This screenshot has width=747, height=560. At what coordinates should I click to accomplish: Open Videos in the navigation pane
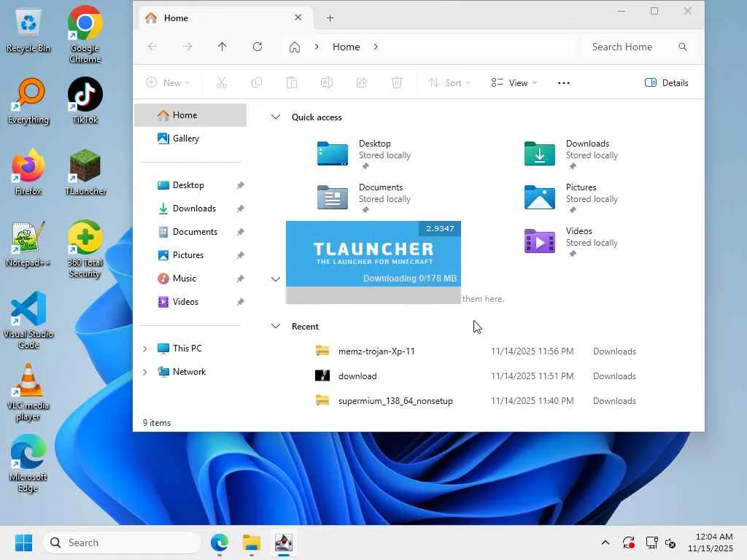(x=190, y=302)
